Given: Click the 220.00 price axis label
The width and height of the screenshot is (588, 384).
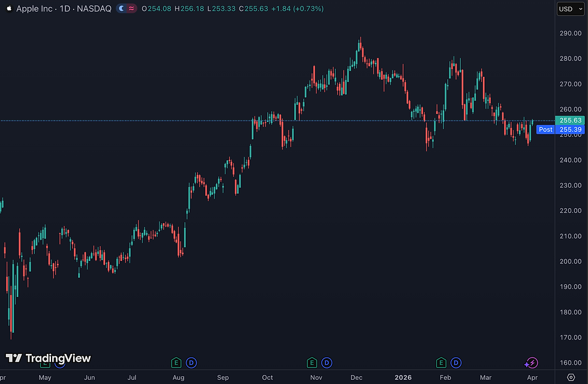Looking at the screenshot, I should coord(571,211).
